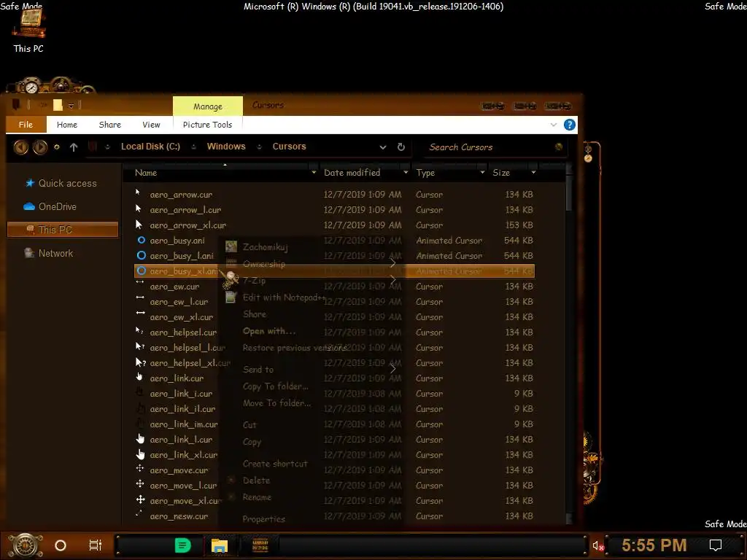The height and width of the screenshot is (560, 747).
Task: Select Quick access in navigation pane
Action: pos(63,183)
